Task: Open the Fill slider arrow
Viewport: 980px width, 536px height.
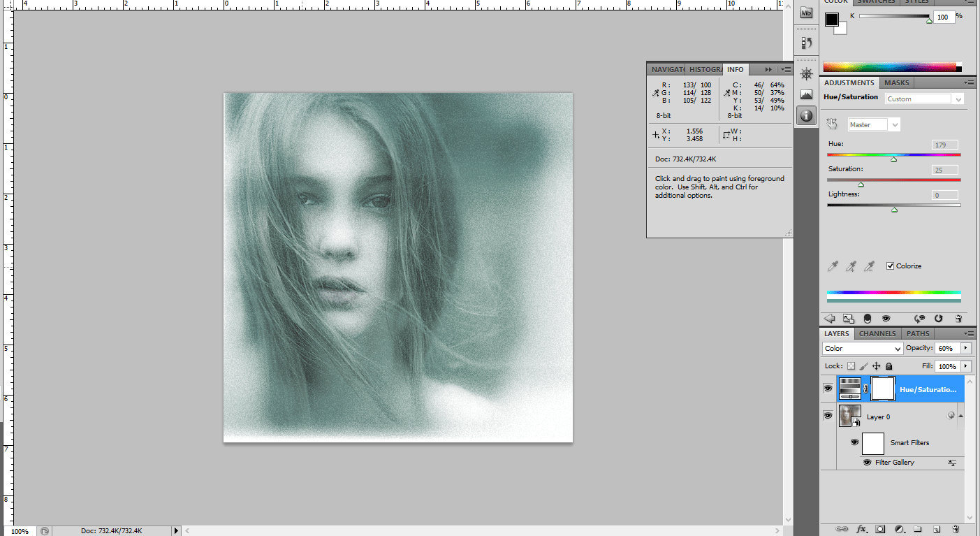Action: (966, 366)
